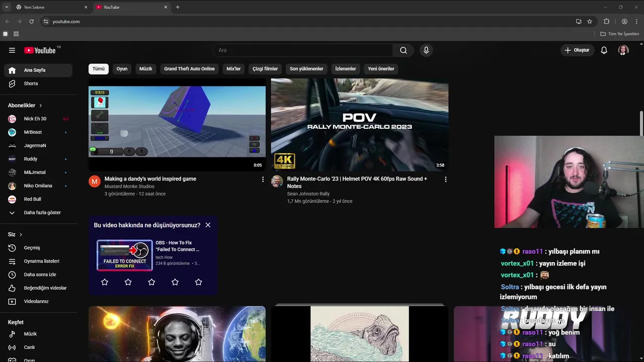
Task: Open Oynatma listeleri playlists
Action: coord(38,261)
